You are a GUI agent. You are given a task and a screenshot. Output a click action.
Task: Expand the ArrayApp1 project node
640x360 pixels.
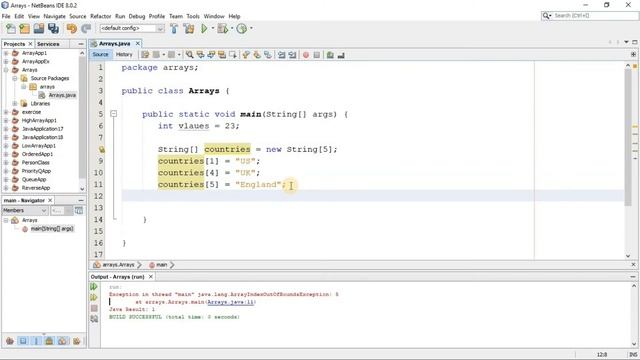(x=6, y=53)
